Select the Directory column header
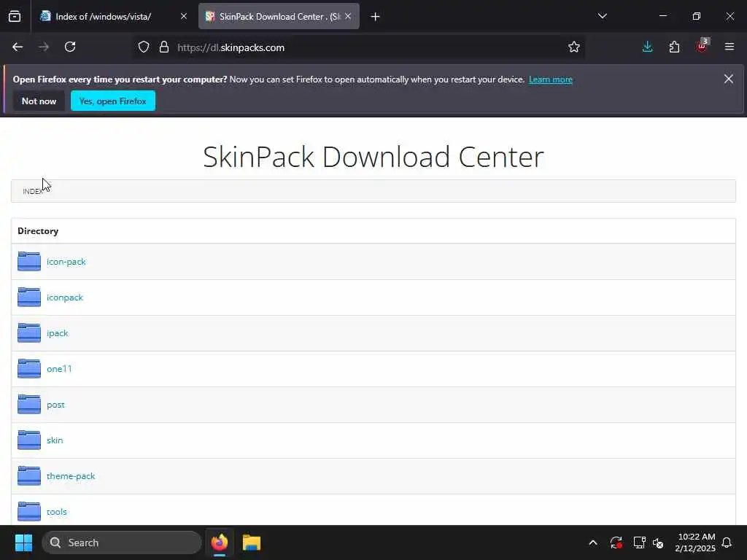The width and height of the screenshot is (747, 560). [x=38, y=231]
